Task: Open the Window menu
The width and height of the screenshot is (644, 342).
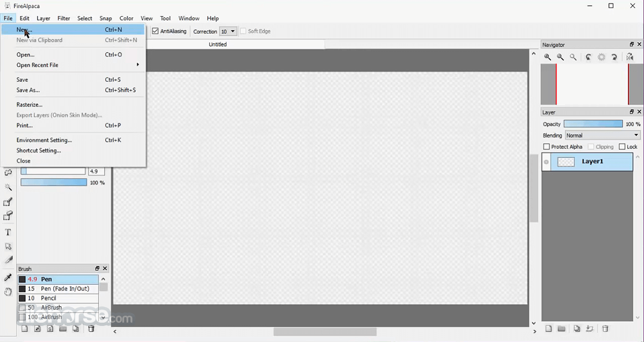Action: coord(189,18)
